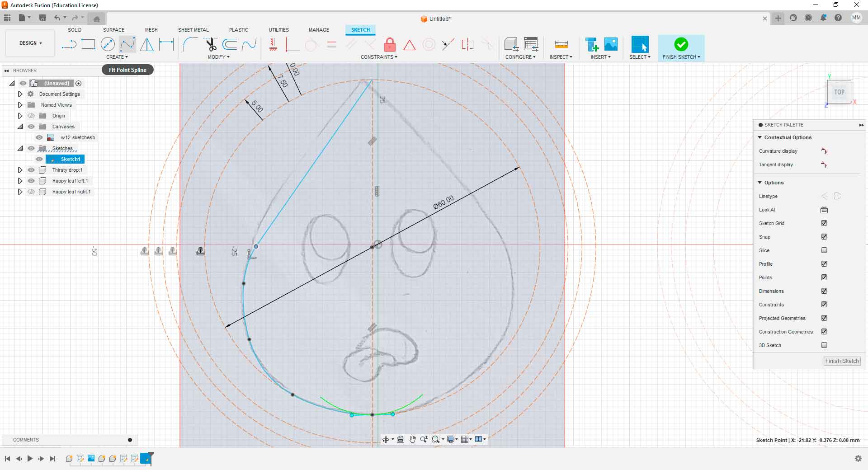Click the green Finish Sketch checkmark
This screenshot has width=868, height=470.
681,44
